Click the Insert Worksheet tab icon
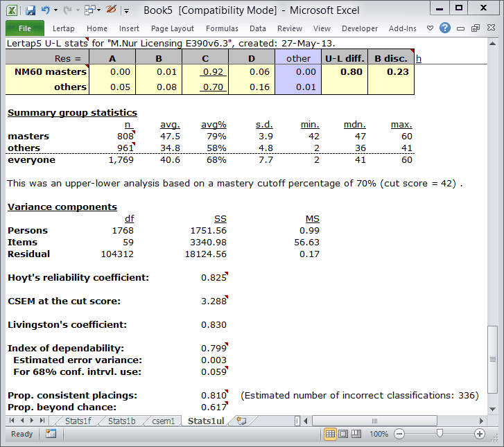This screenshot has width=504, height=447. click(241, 421)
